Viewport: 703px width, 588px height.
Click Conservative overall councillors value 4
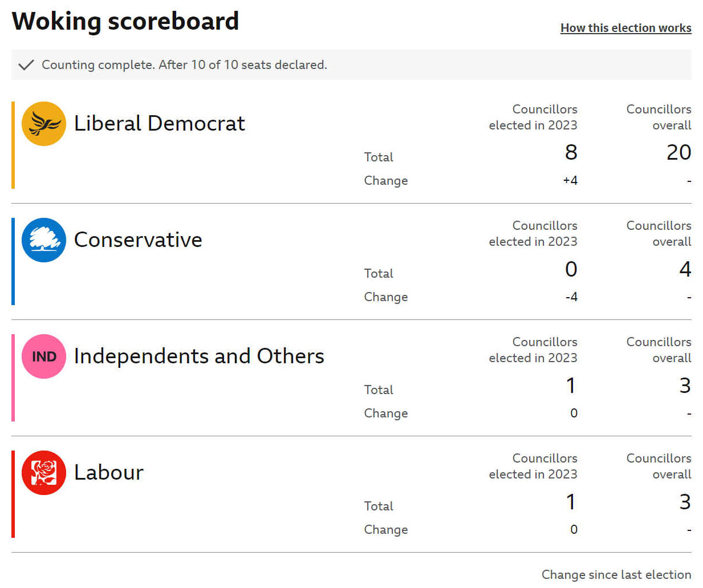coord(685,269)
